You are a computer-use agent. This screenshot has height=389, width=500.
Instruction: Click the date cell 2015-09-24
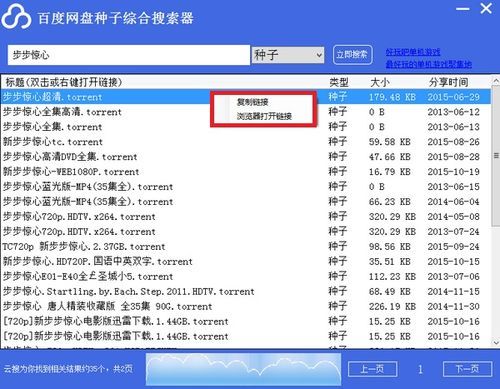(454, 247)
